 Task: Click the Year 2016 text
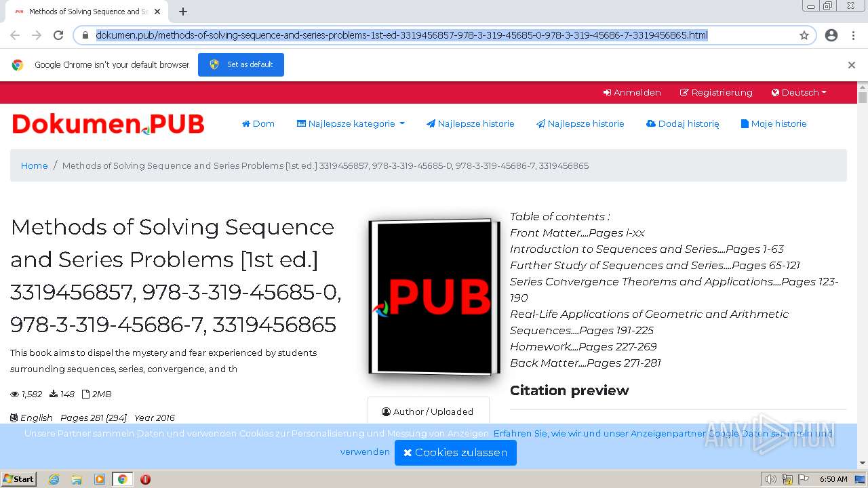[x=155, y=418]
